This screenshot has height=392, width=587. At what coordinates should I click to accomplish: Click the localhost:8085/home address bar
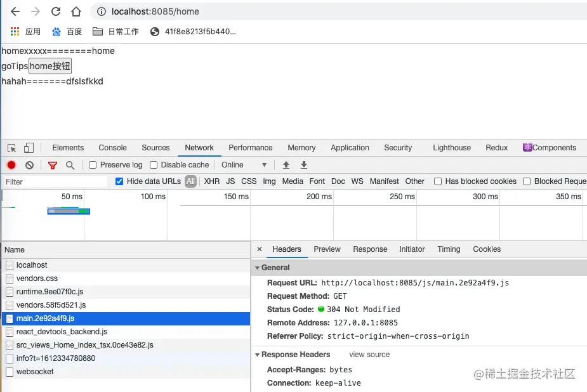[x=337, y=11]
